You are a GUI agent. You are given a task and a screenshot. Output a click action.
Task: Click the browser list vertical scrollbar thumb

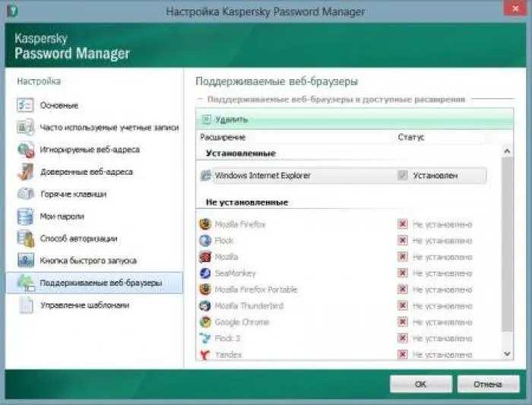pyautogui.click(x=507, y=244)
